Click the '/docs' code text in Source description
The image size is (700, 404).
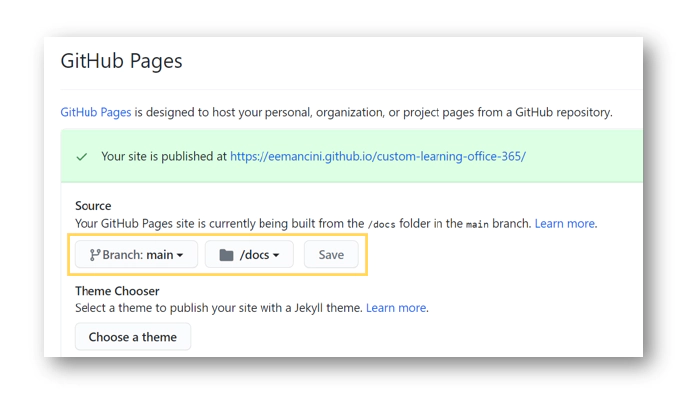click(382, 224)
